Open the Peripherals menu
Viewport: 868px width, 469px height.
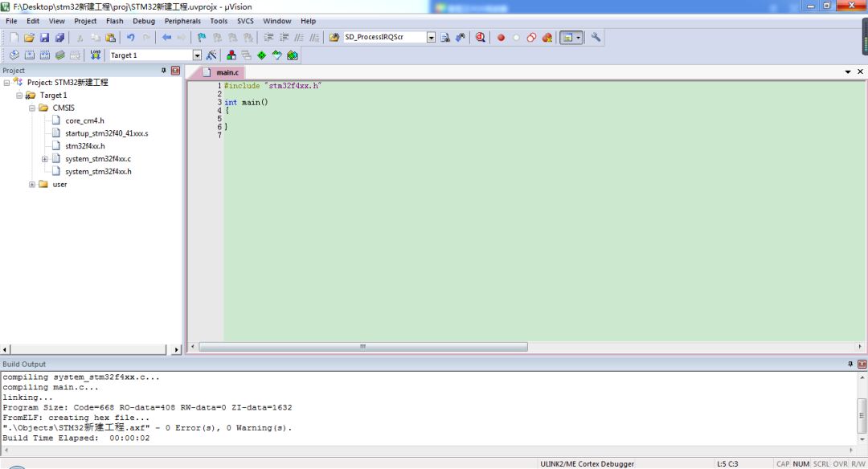tap(182, 21)
